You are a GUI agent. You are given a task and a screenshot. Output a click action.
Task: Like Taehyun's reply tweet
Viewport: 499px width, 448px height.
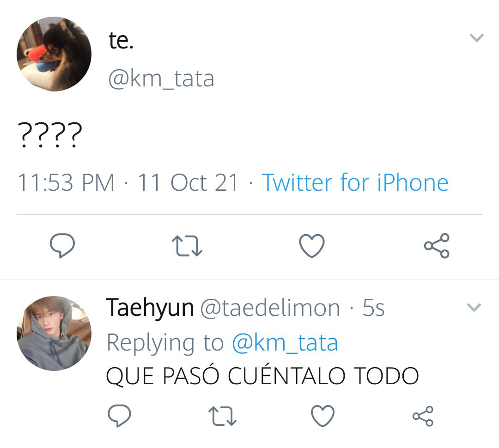point(323,416)
